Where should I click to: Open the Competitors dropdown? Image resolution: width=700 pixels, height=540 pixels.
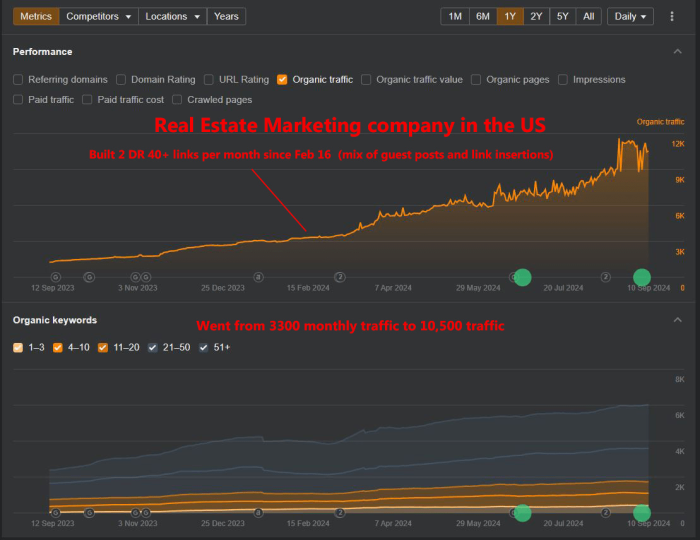point(99,17)
